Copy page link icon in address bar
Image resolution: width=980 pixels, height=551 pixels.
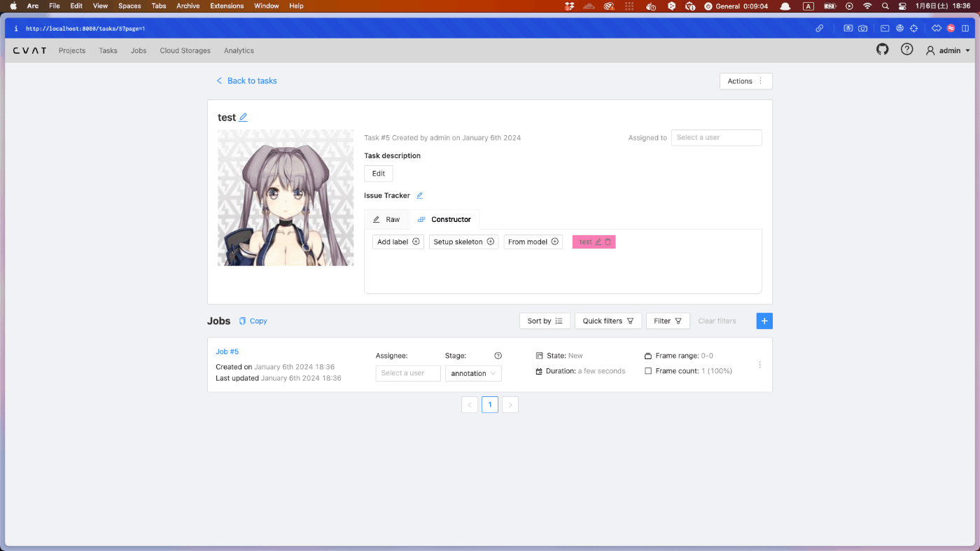[819, 29]
